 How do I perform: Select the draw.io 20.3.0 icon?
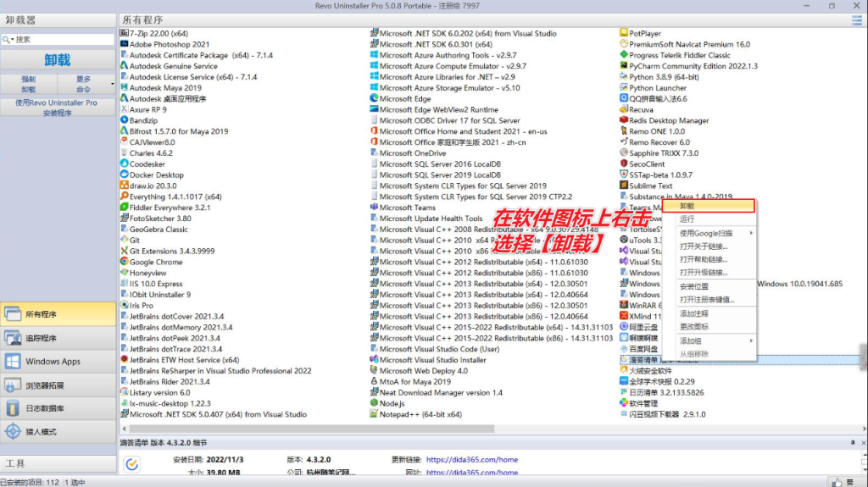[125, 185]
